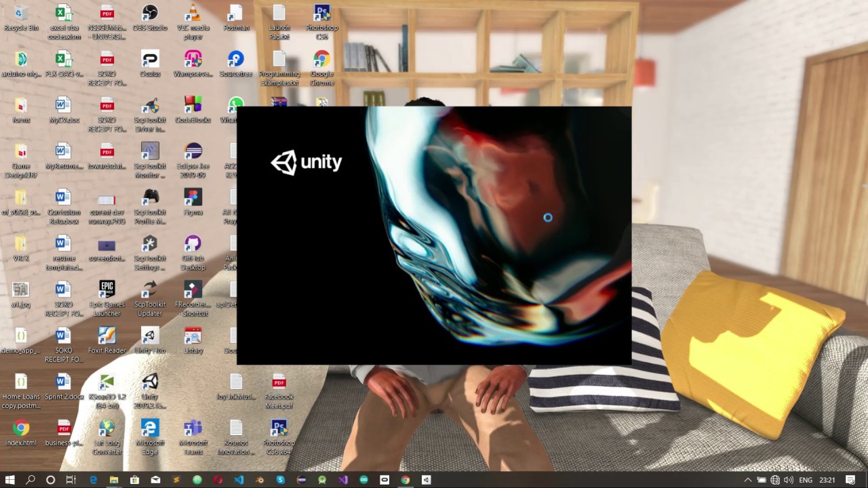Open the GitHub Desktop shortcut
868x488 pixels.
193,253
